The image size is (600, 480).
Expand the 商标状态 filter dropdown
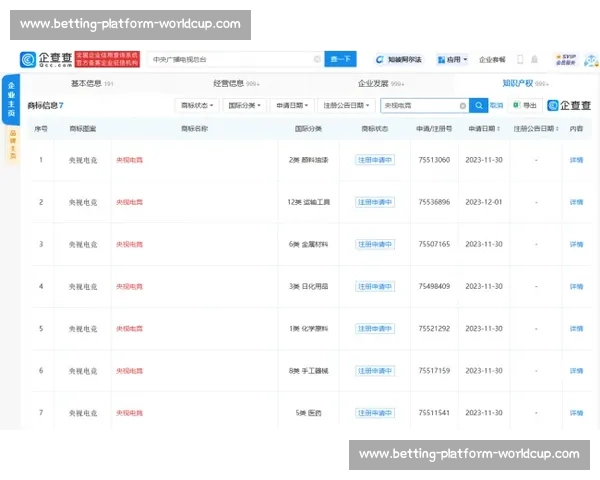tap(197, 105)
